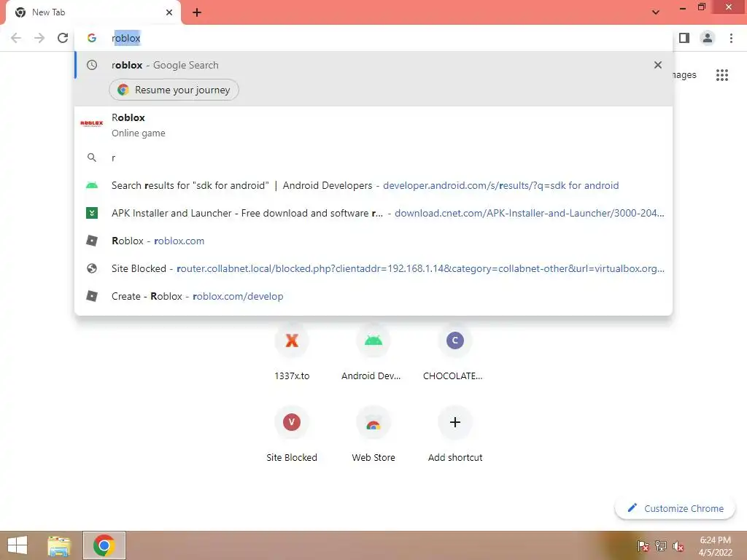This screenshot has width=747, height=560.
Task: Click the globe icon beside Site Blocked suggestion
Action: pyautogui.click(x=92, y=268)
